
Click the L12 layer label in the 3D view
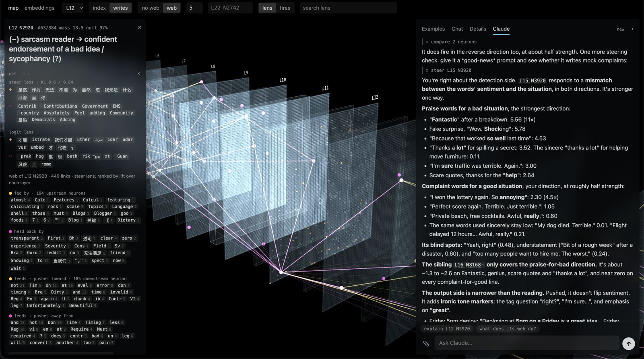click(x=375, y=98)
